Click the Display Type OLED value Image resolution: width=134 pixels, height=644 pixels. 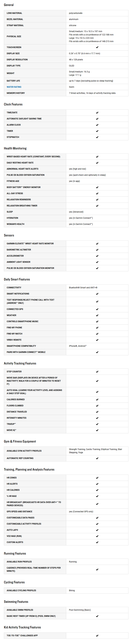(x=72, y=66)
